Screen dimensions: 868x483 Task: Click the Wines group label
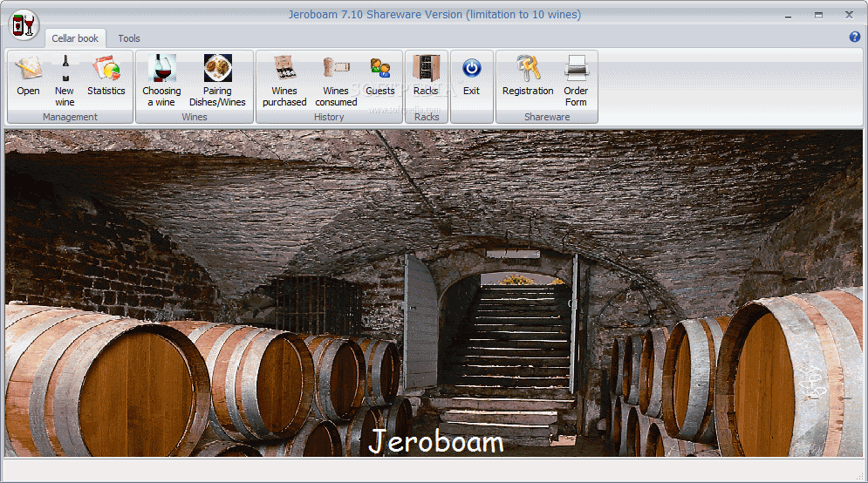[x=195, y=117]
